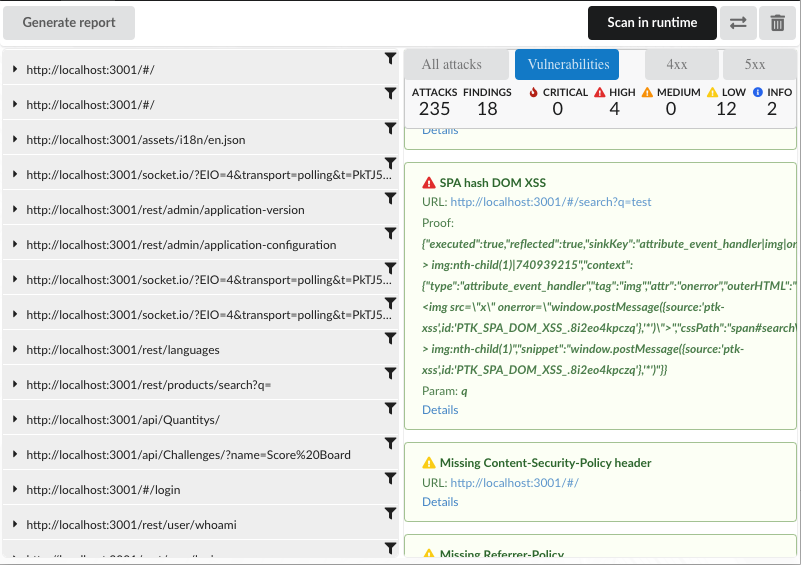Expand the application-configuration request row
Image resolution: width=801 pixels, height=565 pixels.
click(x=15, y=244)
